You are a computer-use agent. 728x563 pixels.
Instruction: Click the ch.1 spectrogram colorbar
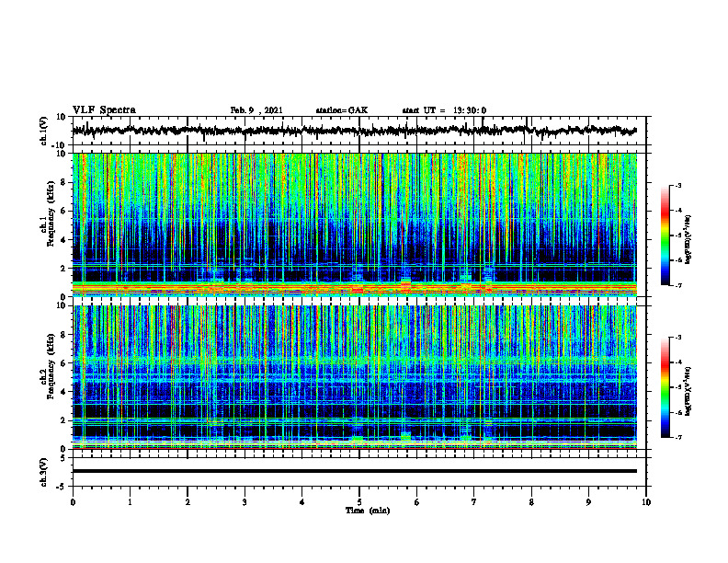coord(665,236)
